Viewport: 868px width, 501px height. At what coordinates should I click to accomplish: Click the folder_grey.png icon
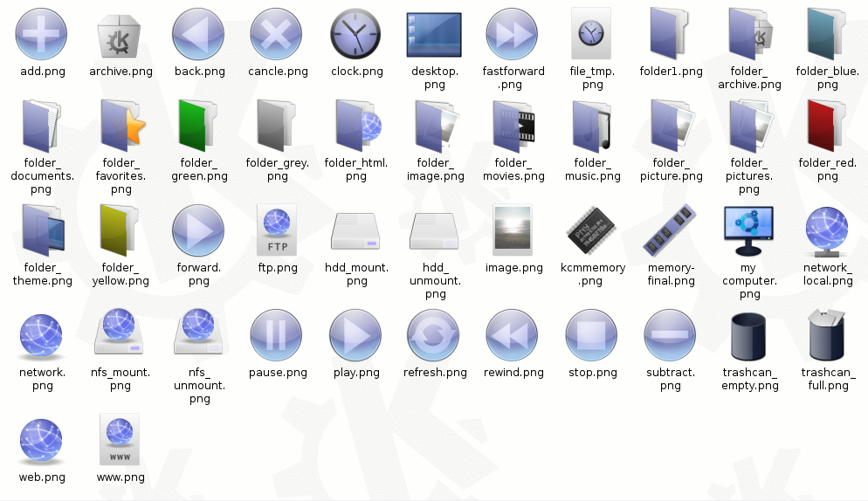(276, 127)
